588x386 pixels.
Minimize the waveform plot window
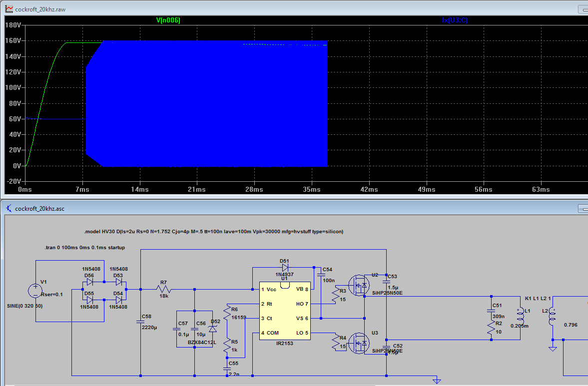click(583, 9)
